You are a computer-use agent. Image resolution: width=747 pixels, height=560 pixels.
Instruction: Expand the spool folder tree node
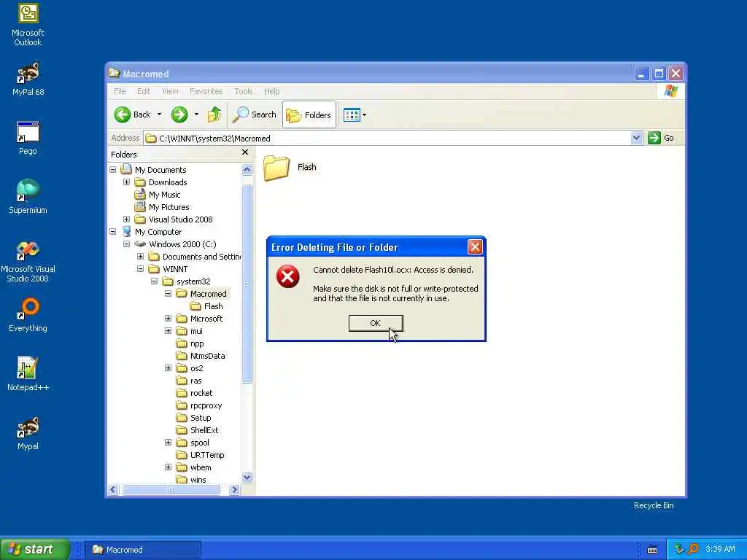pyautogui.click(x=169, y=442)
